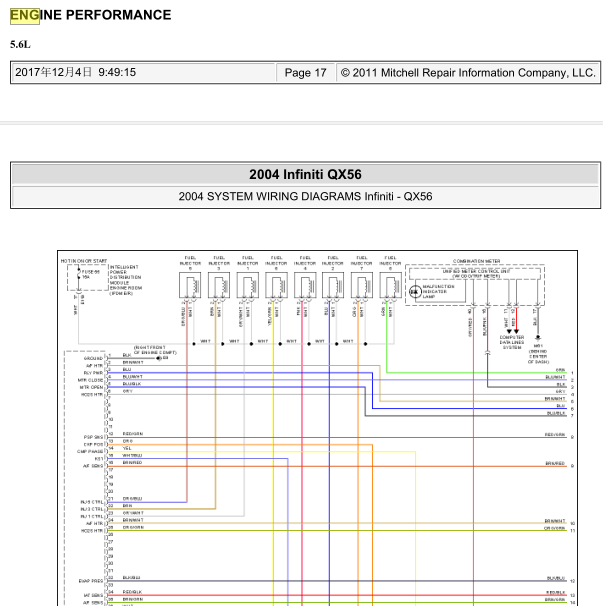Click the GROUND pin label

coord(93,358)
